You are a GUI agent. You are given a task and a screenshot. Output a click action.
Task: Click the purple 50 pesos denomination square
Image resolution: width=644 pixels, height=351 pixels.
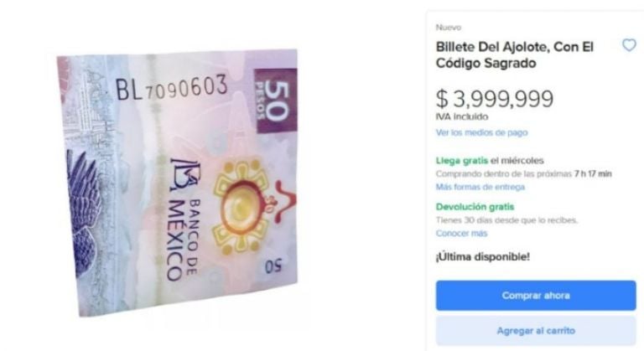[x=276, y=101]
